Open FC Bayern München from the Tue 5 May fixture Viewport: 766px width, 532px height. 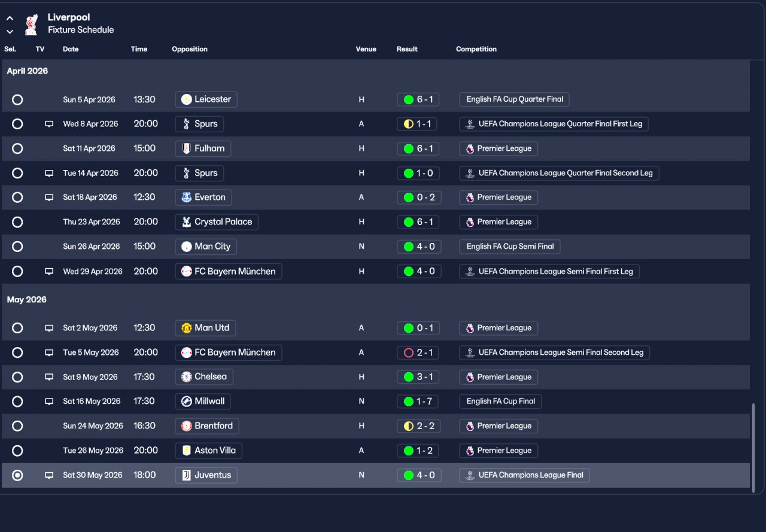[229, 352]
